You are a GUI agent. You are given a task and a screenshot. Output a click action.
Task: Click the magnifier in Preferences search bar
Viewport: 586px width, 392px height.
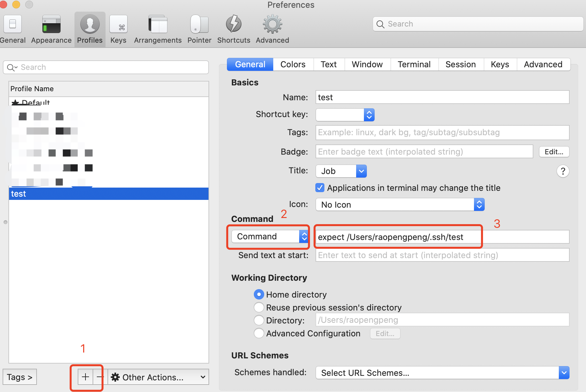380,24
